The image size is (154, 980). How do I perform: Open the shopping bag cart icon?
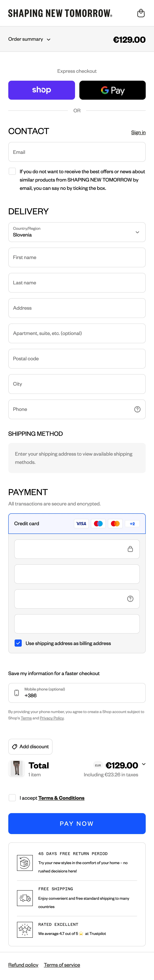coord(141,13)
